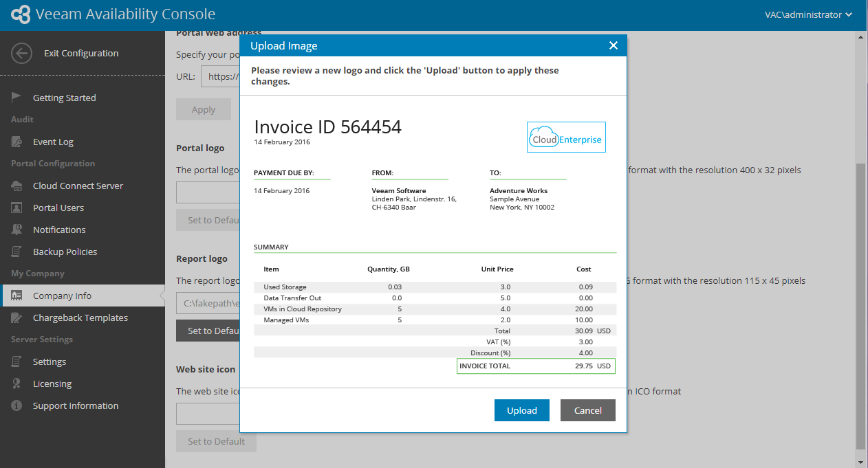Click the scrollbar down arrow
This screenshot has width=868, height=468.
pos(860,462)
